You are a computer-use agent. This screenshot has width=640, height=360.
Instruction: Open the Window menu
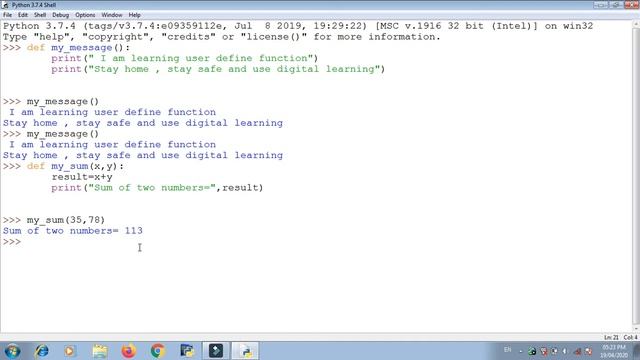tap(112, 15)
